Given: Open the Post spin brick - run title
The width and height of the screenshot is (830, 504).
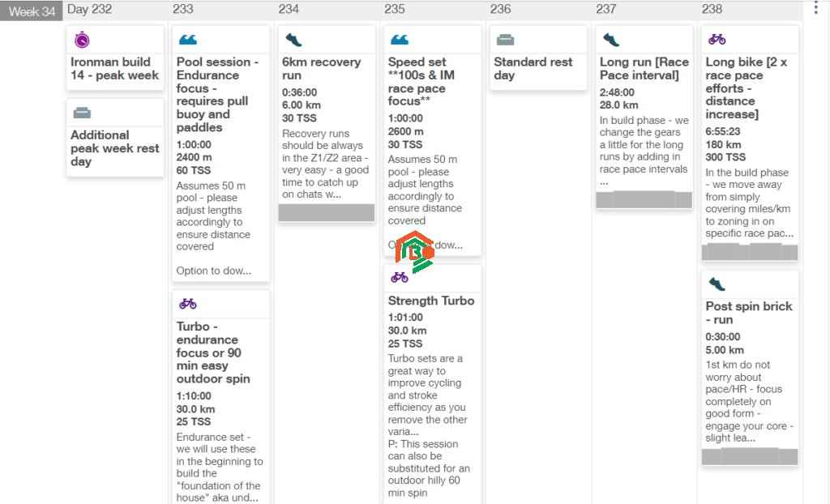Looking at the screenshot, I should [x=748, y=313].
